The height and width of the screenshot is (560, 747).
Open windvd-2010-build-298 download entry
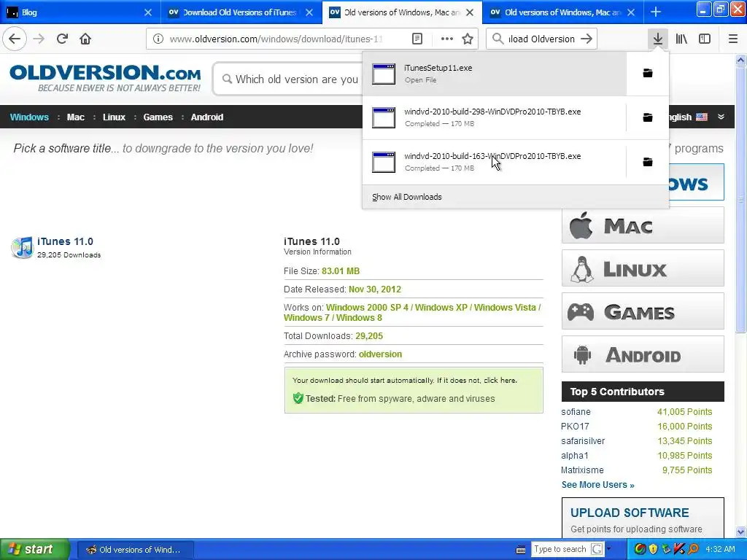(x=495, y=117)
